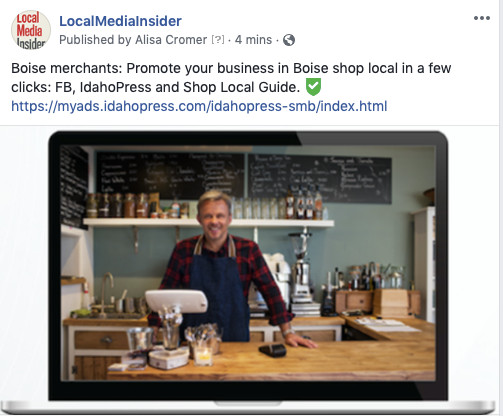Open the post via the 4 mins timestamp
Screen dimensions: 503x416
253,40
